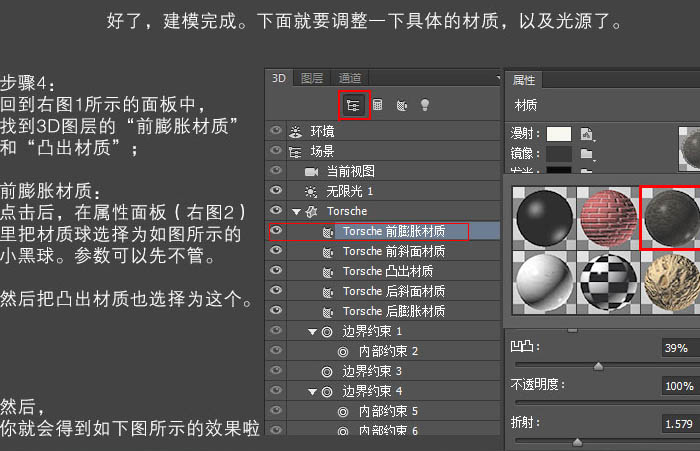700x451 pixels.
Task: Toggle visibility of Torsche 后膨胀材质
Action: [276, 310]
